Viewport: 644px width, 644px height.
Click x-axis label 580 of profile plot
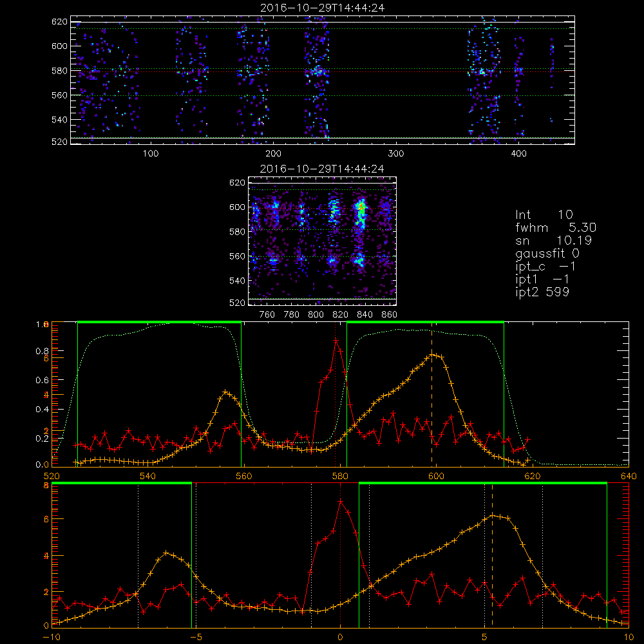point(340,476)
